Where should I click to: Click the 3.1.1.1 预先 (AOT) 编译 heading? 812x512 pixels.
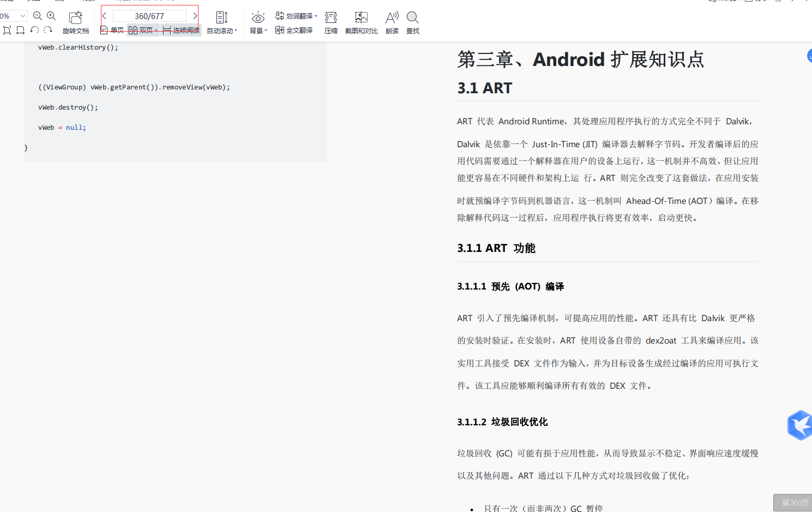[510, 286]
